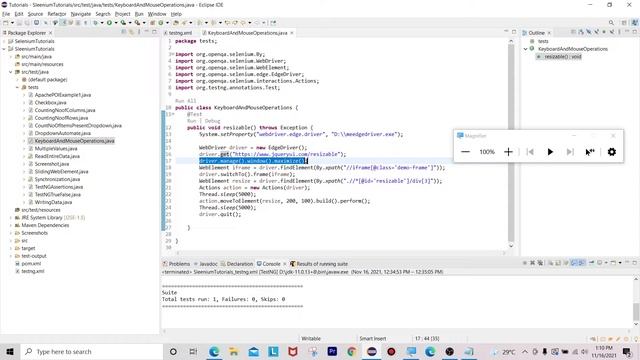Expand the src/main/java folder
The height and width of the screenshot is (360, 640).
click(x=11, y=57)
